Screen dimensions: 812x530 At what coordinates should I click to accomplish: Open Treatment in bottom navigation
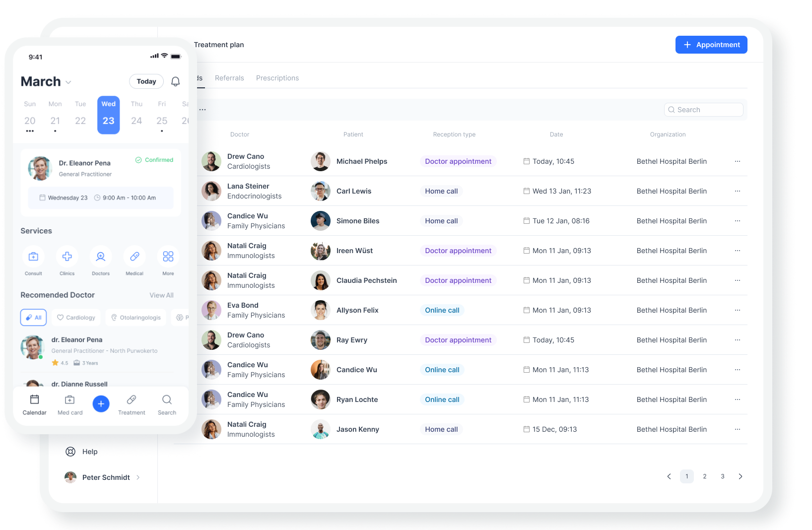tap(132, 405)
